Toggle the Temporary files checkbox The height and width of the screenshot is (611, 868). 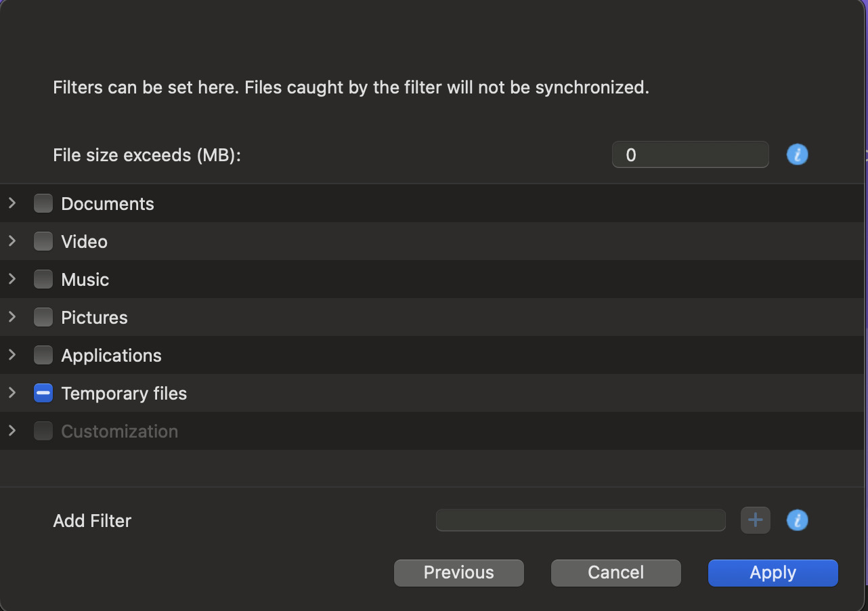pyautogui.click(x=43, y=393)
